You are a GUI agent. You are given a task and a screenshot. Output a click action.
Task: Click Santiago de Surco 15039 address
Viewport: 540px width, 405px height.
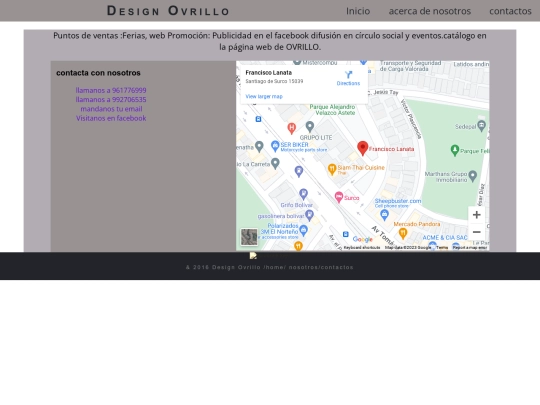[274, 81]
